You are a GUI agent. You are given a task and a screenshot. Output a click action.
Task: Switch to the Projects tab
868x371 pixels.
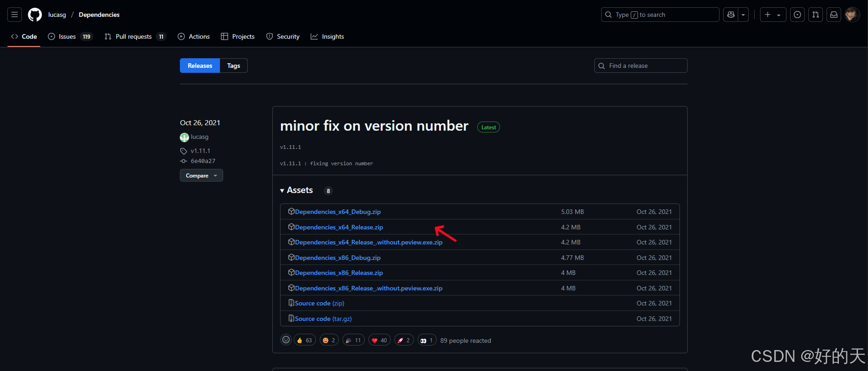[238, 36]
